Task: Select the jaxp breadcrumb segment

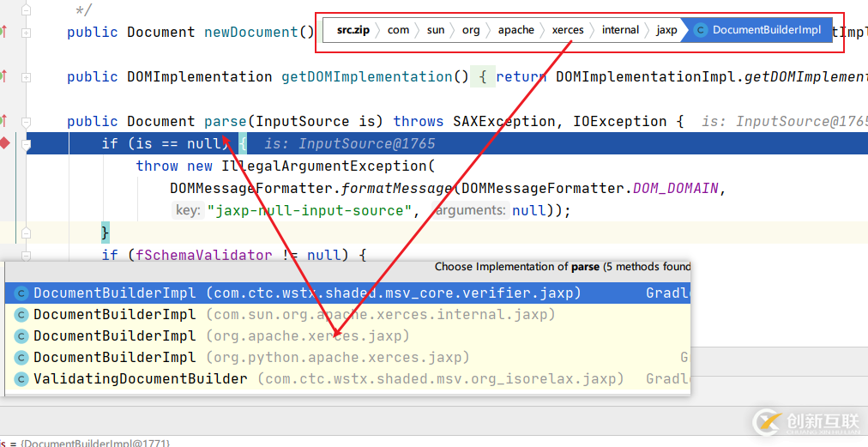Action: pyautogui.click(x=666, y=30)
